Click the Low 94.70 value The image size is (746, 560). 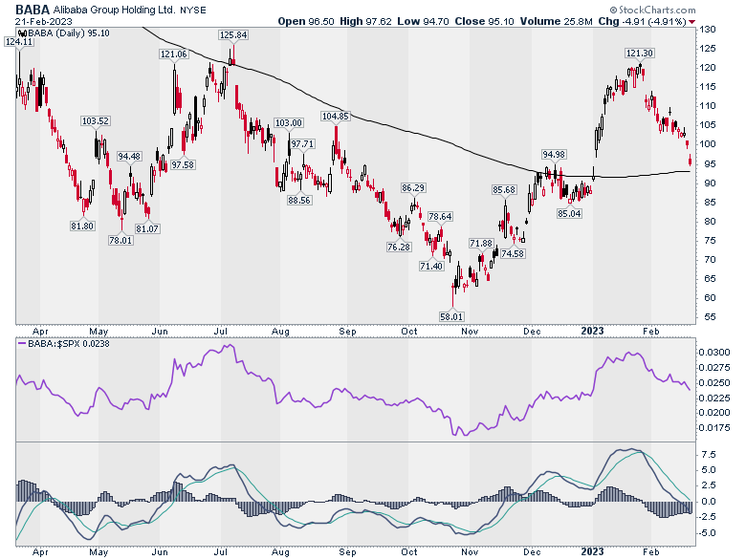click(424, 21)
